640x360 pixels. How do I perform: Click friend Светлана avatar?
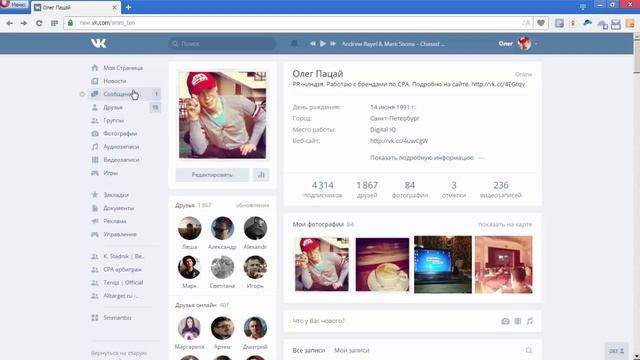tap(222, 267)
